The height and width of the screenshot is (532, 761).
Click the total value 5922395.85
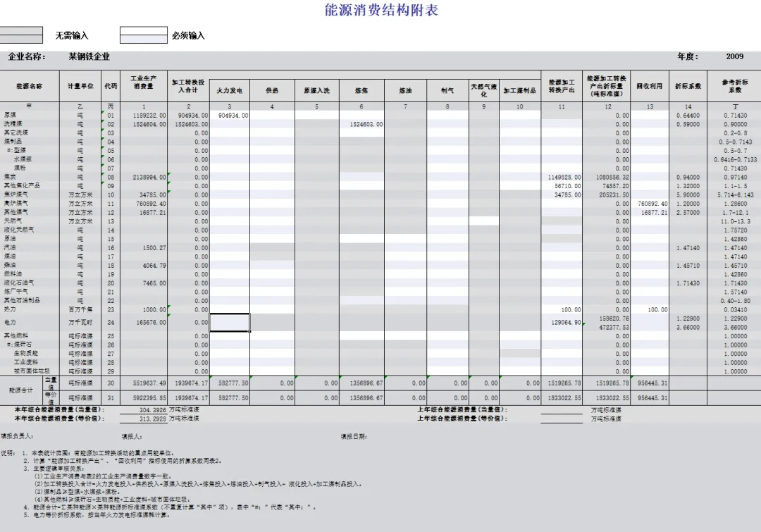click(149, 398)
